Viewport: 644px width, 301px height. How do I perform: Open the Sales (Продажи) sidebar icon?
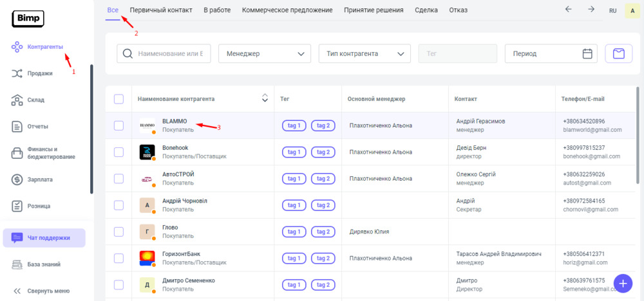pos(17,73)
